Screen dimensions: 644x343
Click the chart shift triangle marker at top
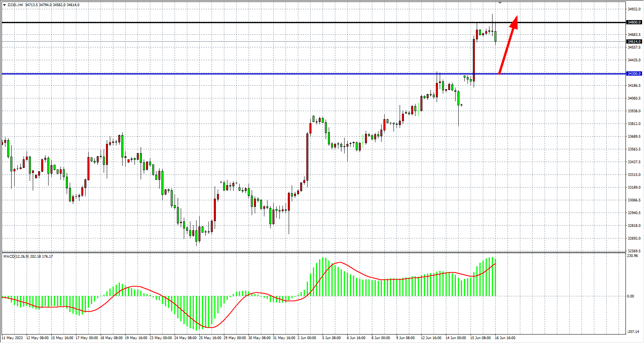coord(500,3)
